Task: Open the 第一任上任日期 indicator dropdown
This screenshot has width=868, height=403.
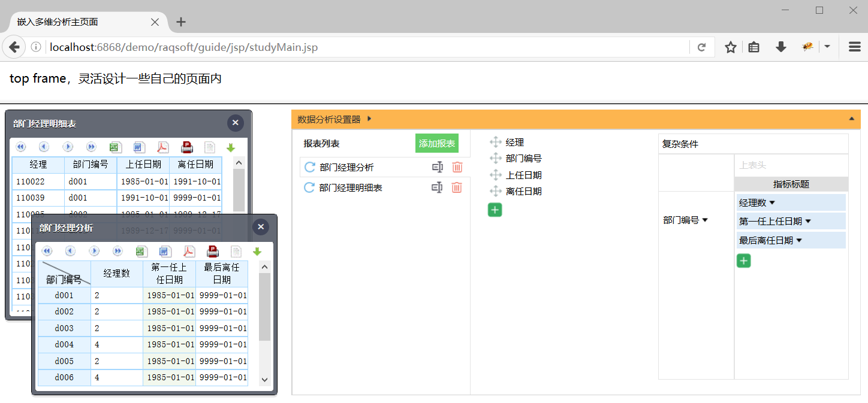Action: [808, 222]
